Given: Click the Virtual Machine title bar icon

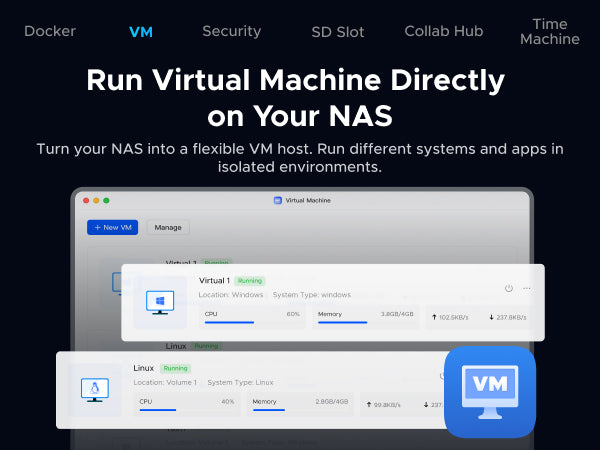Looking at the screenshot, I should pyautogui.click(x=278, y=200).
